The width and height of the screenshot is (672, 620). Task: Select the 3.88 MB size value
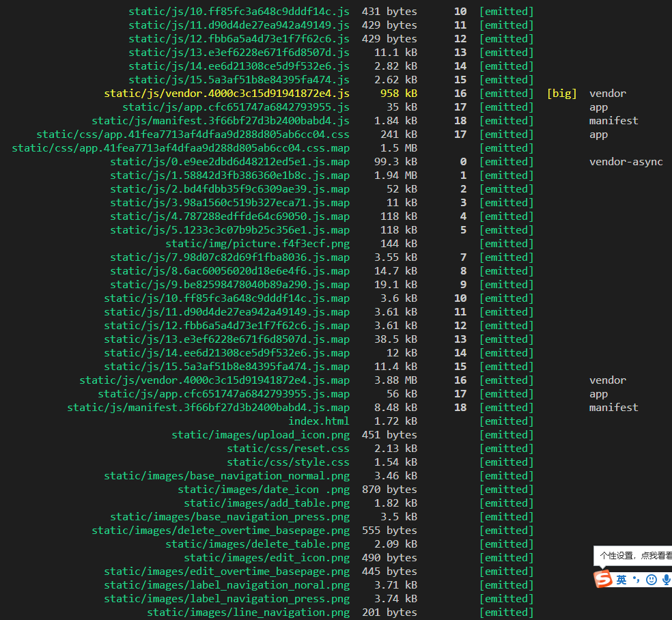395,380
